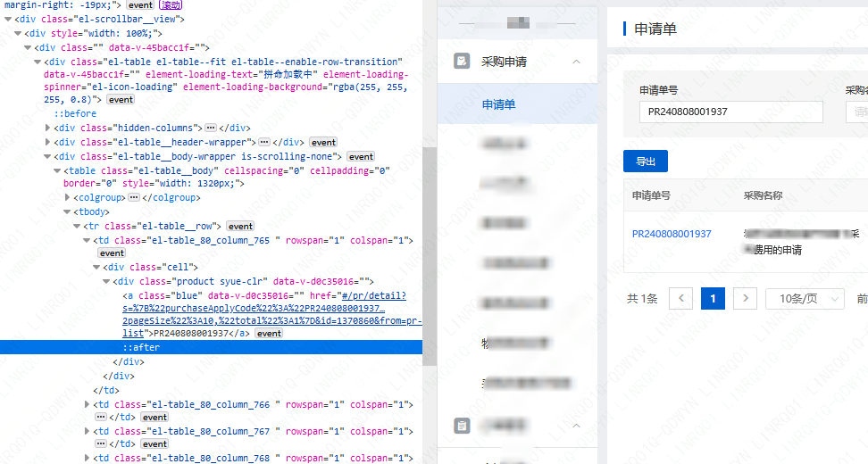
Task: Select the div class="cell" node
Action: (x=150, y=267)
